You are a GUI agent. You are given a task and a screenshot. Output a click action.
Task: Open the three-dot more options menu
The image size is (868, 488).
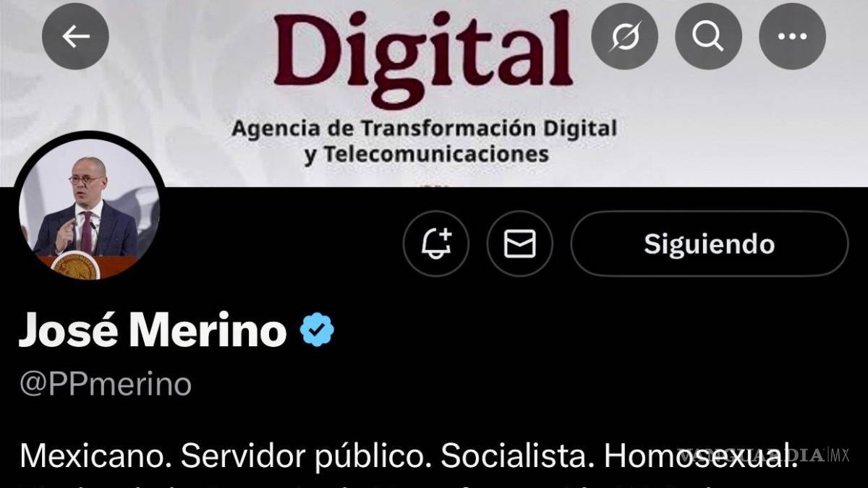[x=792, y=36]
